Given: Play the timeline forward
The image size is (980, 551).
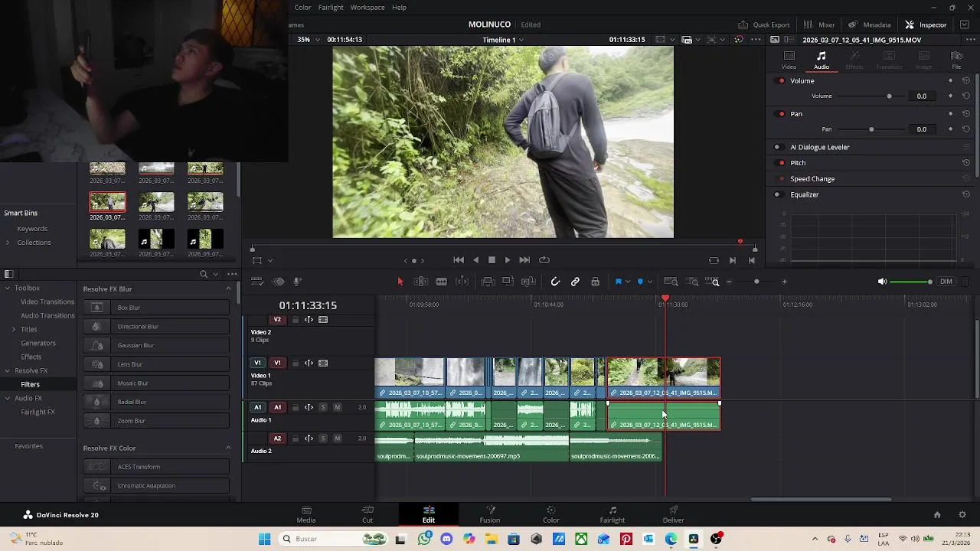Looking at the screenshot, I should click(x=507, y=260).
